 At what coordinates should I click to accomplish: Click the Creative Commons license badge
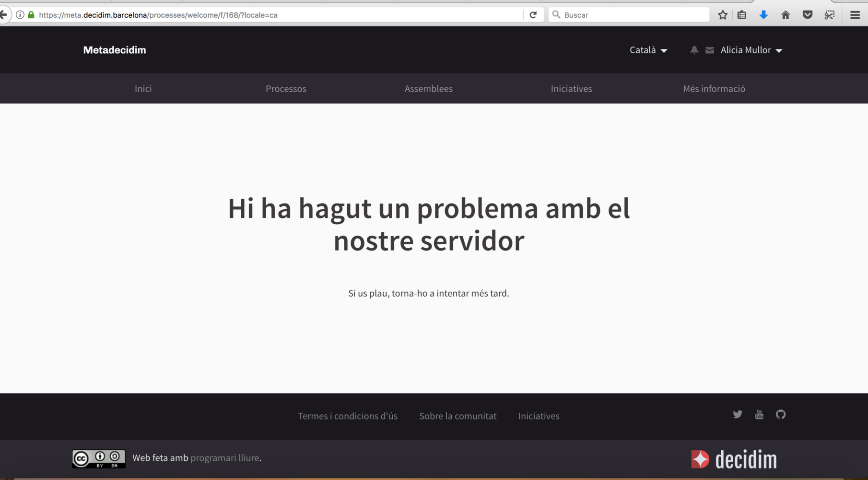tap(99, 459)
